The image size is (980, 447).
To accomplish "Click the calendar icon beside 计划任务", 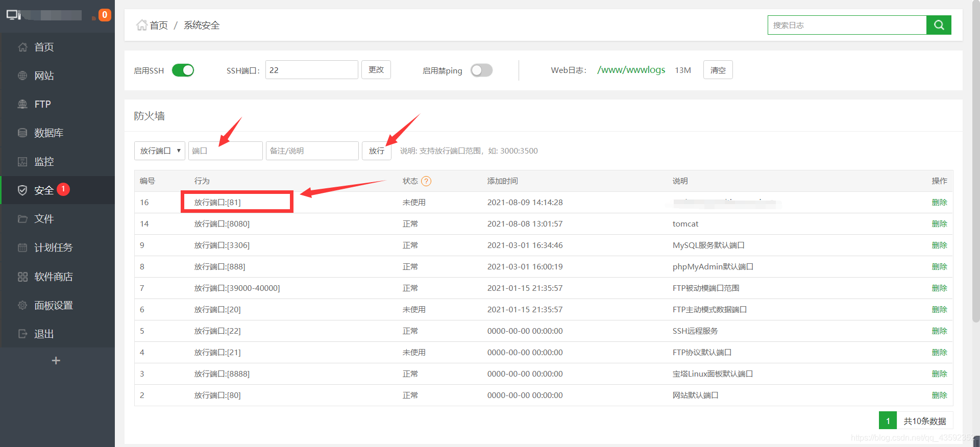I will pyautogui.click(x=22, y=247).
